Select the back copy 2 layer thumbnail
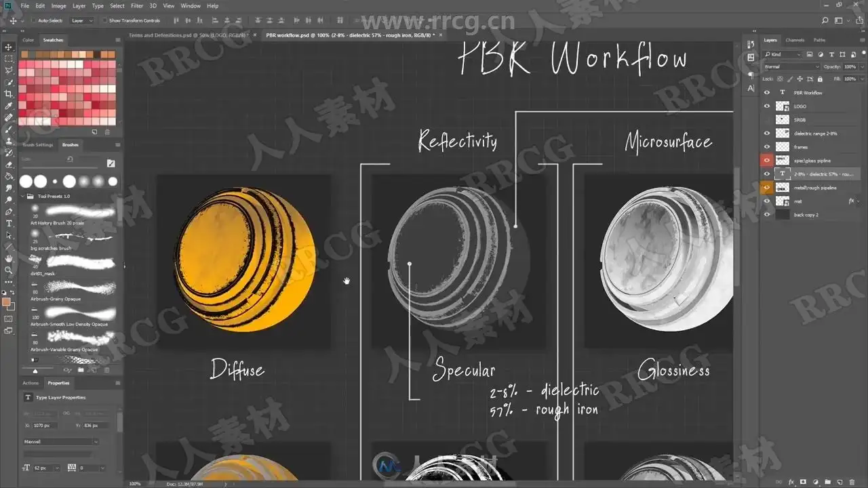The width and height of the screenshot is (868, 488). click(x=783, y=215)
